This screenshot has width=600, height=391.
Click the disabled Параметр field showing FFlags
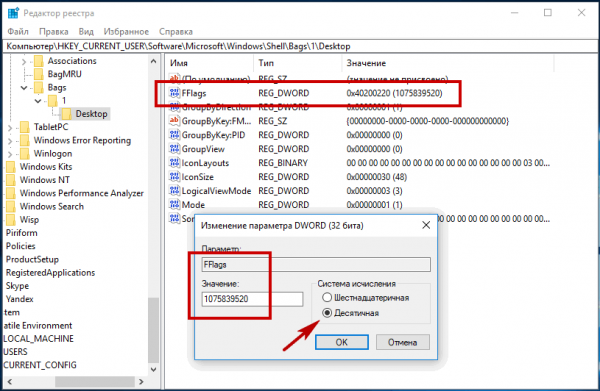[316, 264]
